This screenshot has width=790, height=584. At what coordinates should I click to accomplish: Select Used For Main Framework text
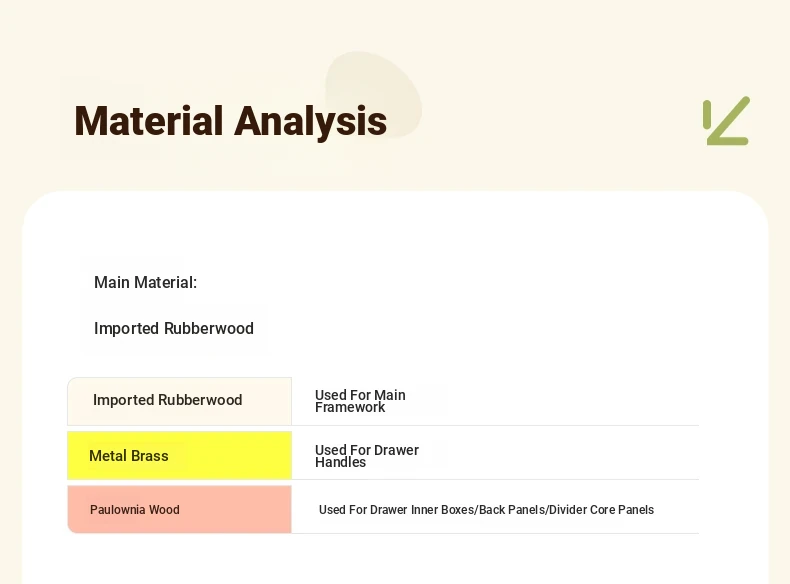[x=360, y=401]
